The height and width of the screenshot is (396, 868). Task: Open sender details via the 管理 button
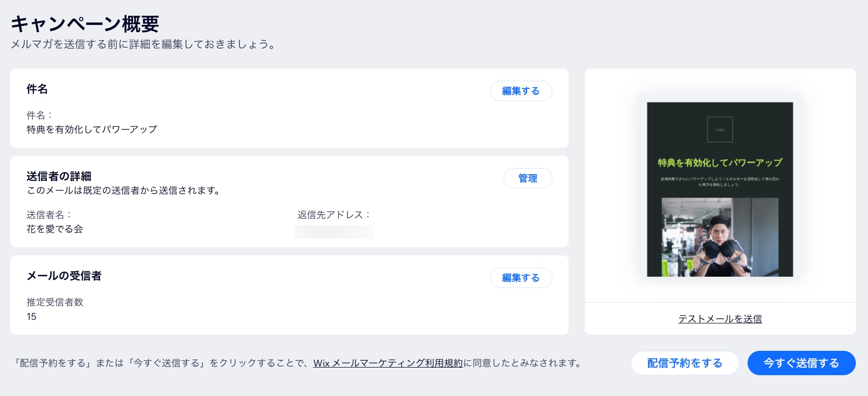528,178
